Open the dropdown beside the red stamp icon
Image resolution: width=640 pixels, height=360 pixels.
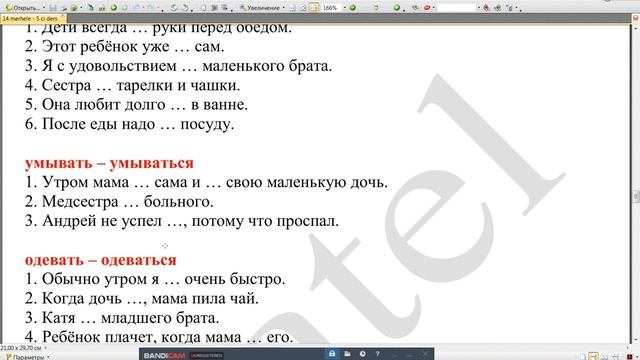coord(433,8)
